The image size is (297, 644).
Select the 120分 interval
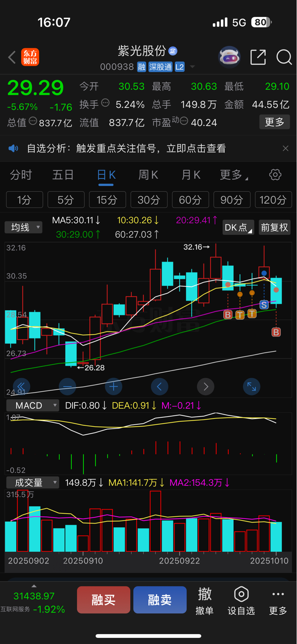click(x=273, y=200)
